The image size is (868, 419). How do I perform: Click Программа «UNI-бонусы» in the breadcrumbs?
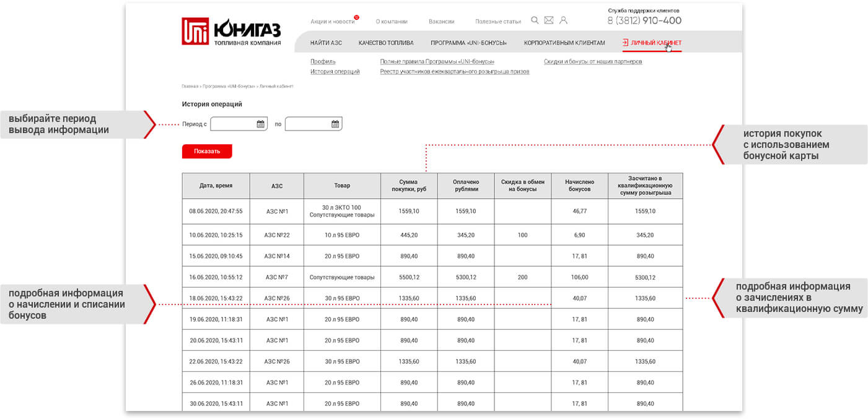coord(229,86)
